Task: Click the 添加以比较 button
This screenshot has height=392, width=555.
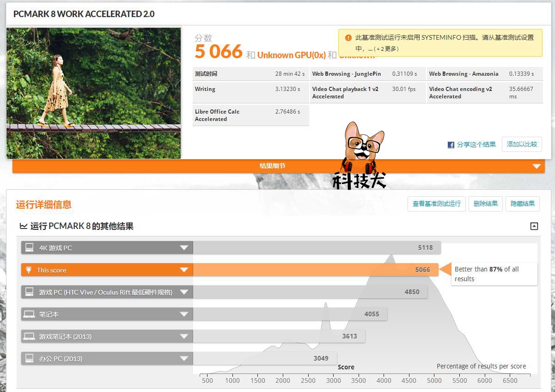Action: pyautogui.click(x=522, y=144)
